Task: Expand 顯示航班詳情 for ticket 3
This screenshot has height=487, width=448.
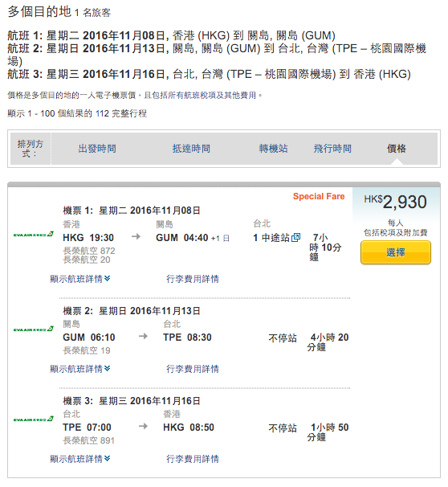Action: (x=80, y=459)
